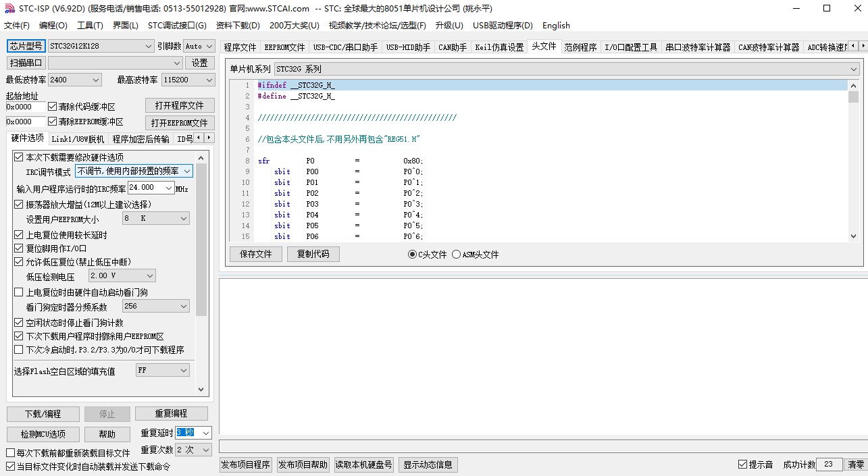The image size is (868, 476).
Task: Switch to Link1/U8W脱机 tab
Action: point(78,139)
